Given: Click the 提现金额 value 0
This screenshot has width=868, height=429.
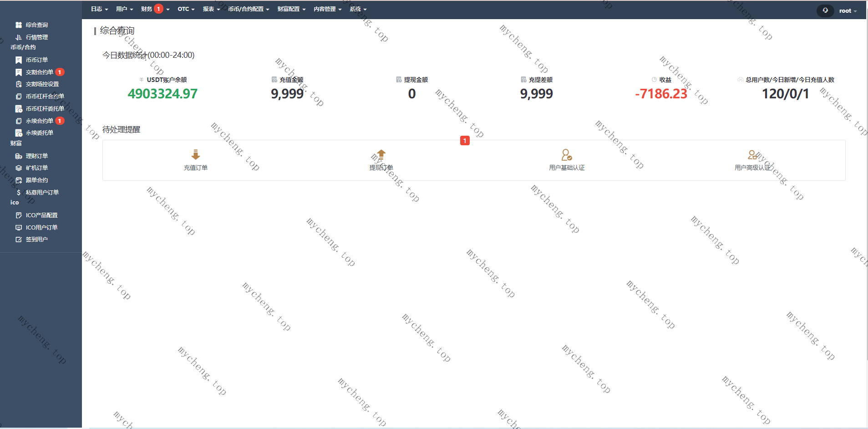Looking at the screenshot, I should [x=412, y=94].
